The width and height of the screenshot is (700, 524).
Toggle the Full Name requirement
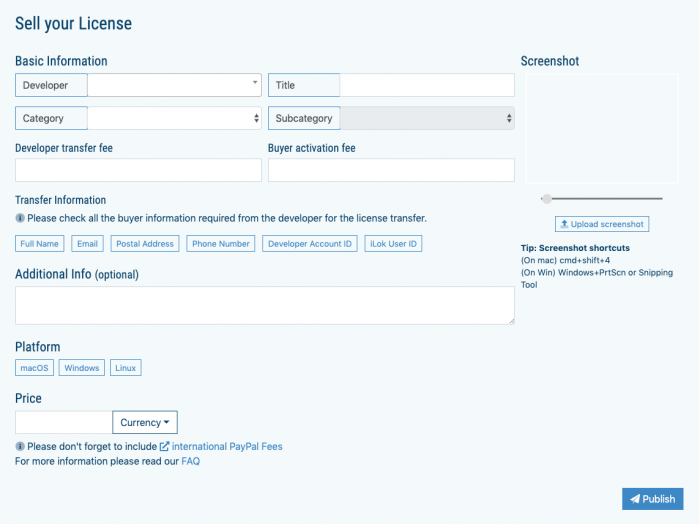[40, 244]
